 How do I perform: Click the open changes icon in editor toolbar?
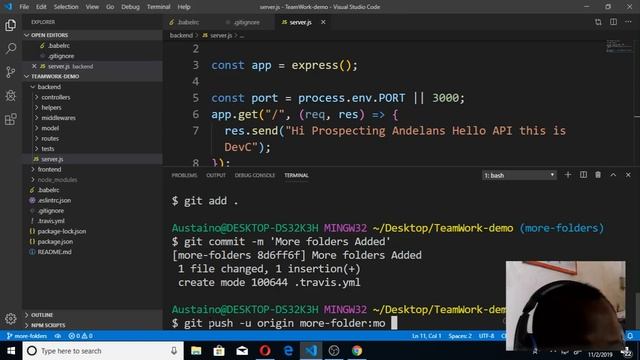coord(598,22)
